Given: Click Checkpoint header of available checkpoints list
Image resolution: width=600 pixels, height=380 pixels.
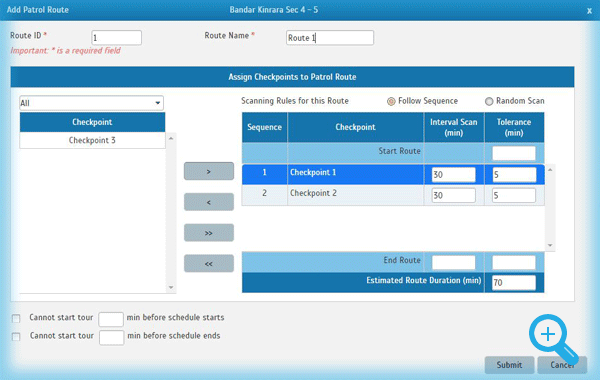Looking at the screenshot, I should click(92, 122).
